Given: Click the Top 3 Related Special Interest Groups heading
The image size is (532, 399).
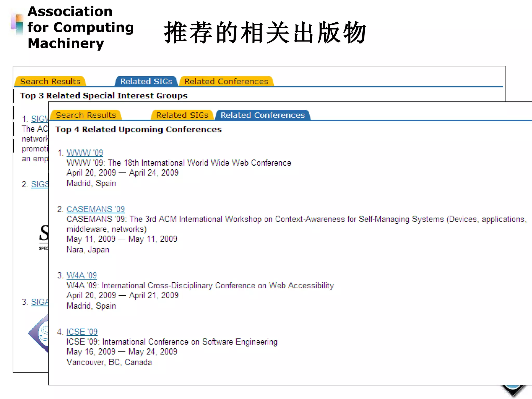Looking at the screenshot, I should click(x=104, y=96).
